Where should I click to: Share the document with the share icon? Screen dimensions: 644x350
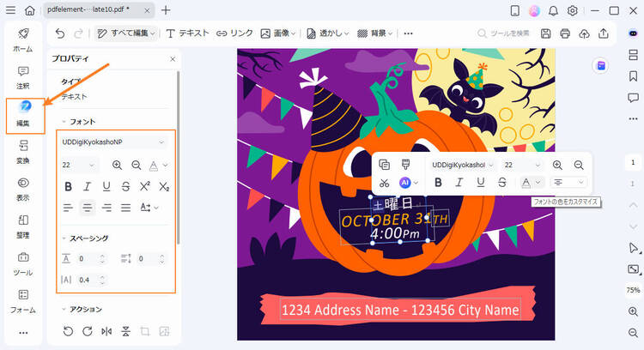click(604, 33)
